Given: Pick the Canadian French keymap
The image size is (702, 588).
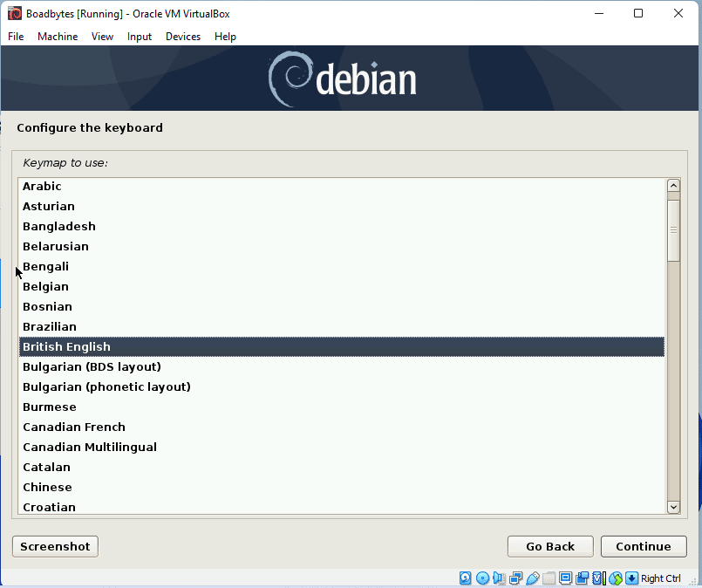Looking at the screenshot, I should [342, 427].
